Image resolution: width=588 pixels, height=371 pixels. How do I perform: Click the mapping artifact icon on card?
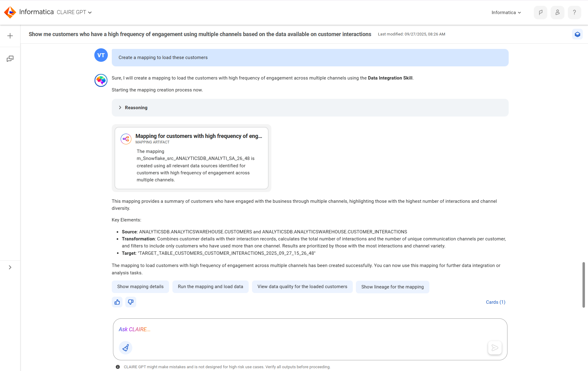click(x=126, y=139)
